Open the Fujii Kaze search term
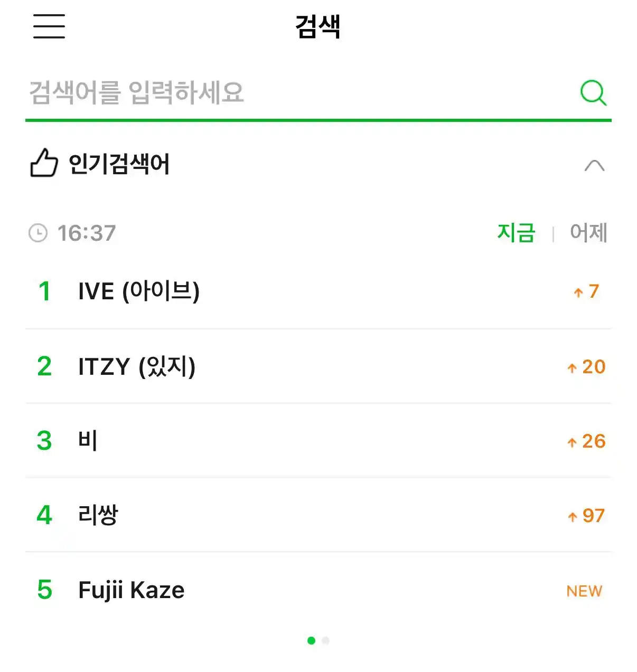 [318, 590]
